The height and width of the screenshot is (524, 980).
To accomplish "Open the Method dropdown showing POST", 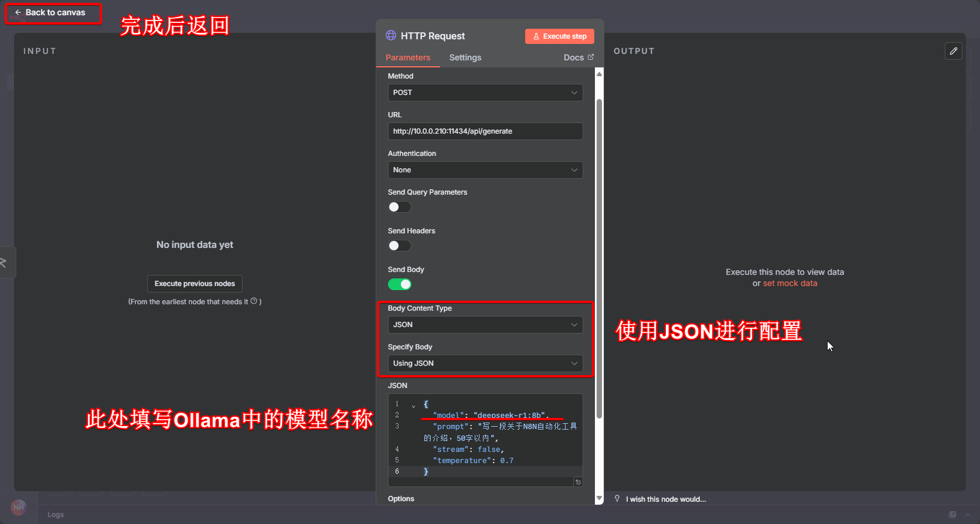I will pyautogui.click(x=485, y=93).
